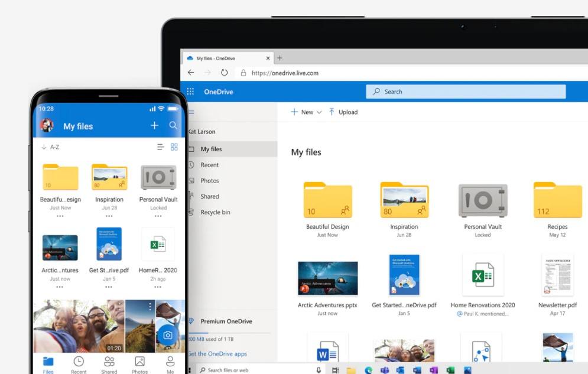588x374 pixels.
Task: Open a new browser tab with the plus
Action: point(280,58)
